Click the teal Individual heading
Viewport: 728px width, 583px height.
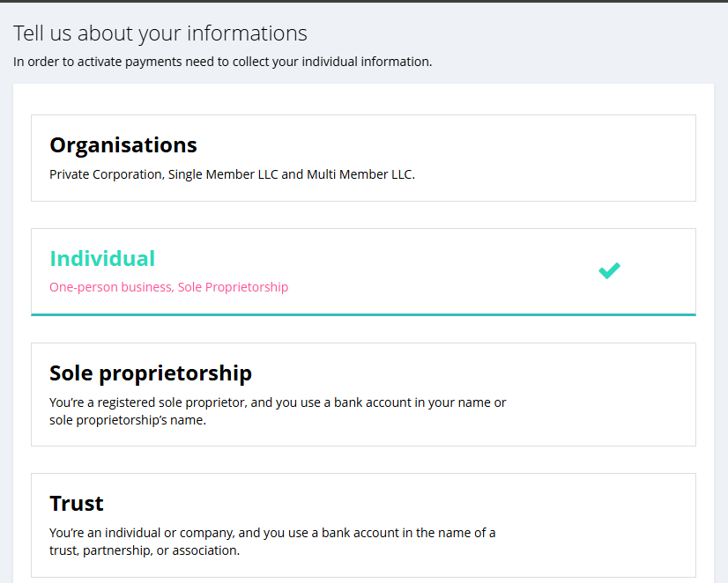coord(102,259)
